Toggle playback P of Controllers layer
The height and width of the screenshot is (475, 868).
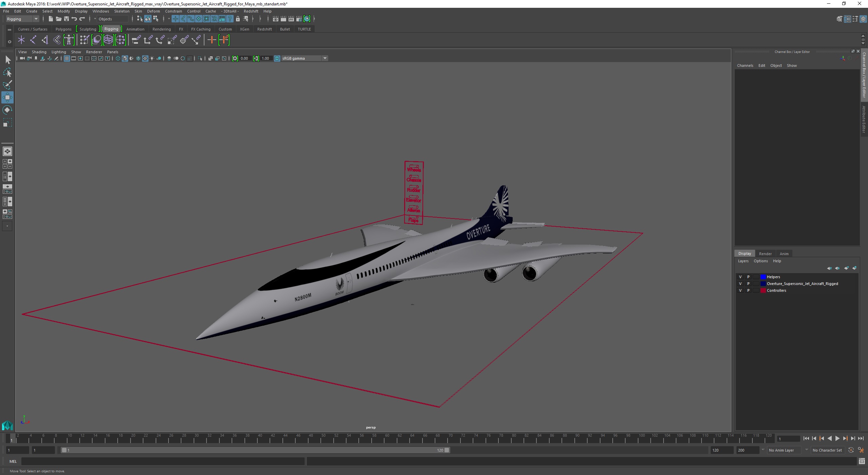pyautogui.click(x=748, y=290)
